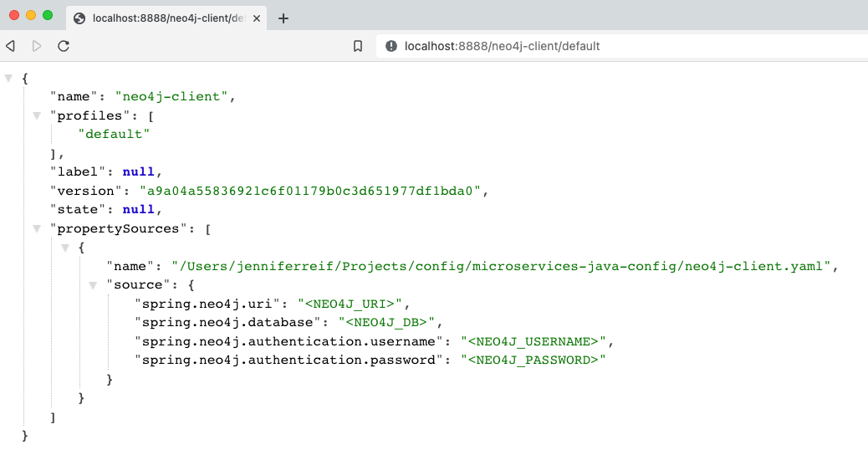Collapse the "propertySources" array

tap(37, 228)
